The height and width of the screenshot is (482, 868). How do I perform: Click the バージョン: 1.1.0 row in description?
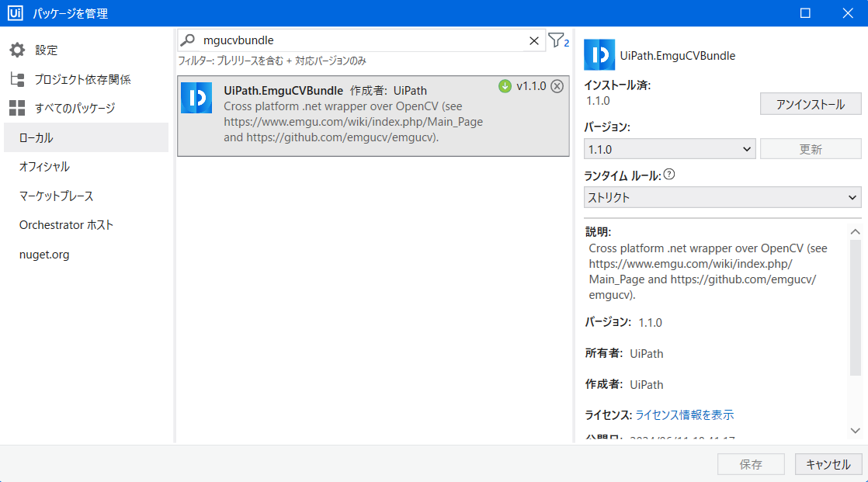623,322
